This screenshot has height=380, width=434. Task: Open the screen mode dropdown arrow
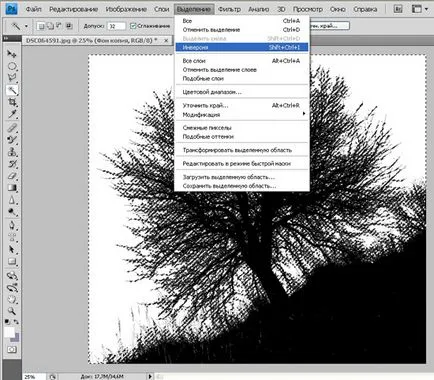(x=426, y=9)
